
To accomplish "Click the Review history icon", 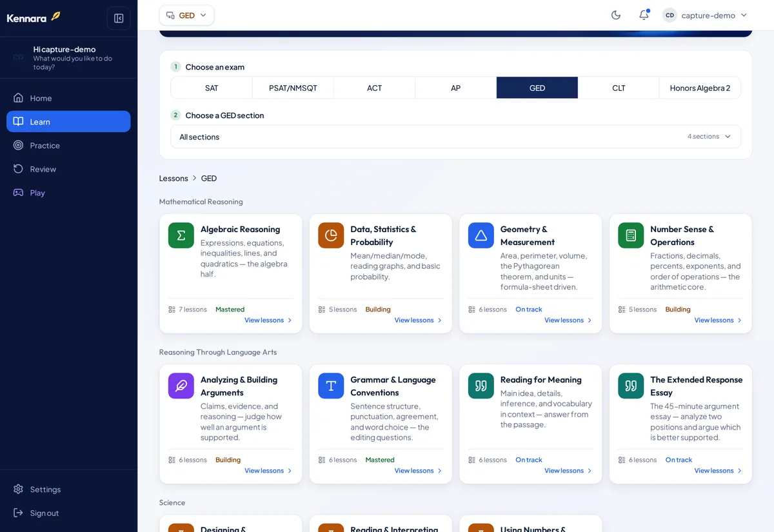I will coord(18,169).
